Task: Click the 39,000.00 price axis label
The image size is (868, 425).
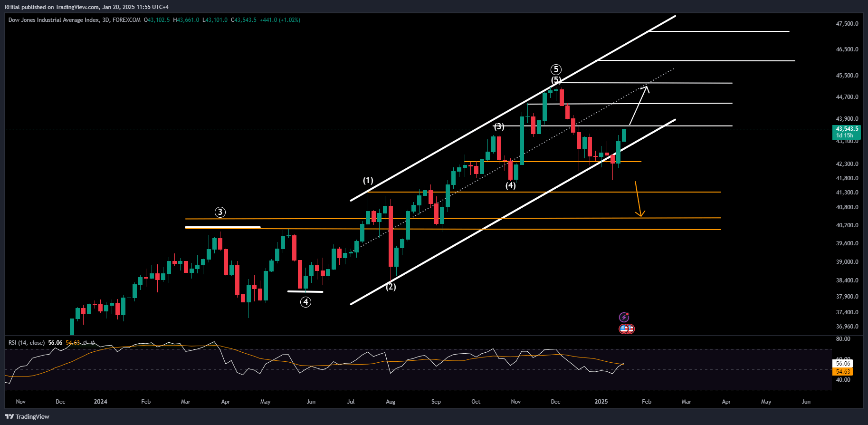Action: click(x=847, y=262)
